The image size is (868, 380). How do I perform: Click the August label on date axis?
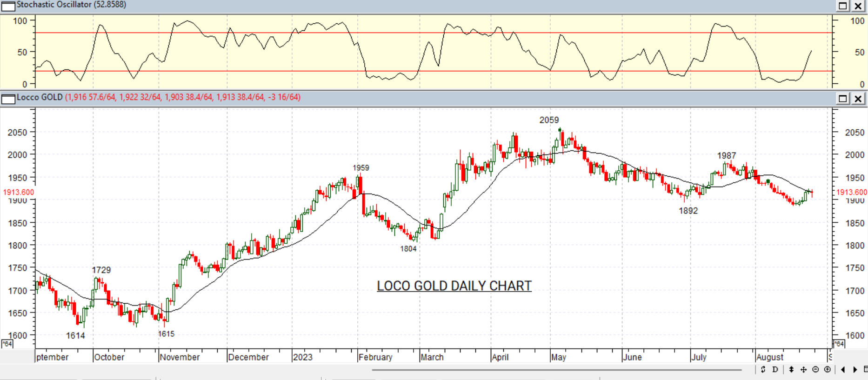[770, 357]
